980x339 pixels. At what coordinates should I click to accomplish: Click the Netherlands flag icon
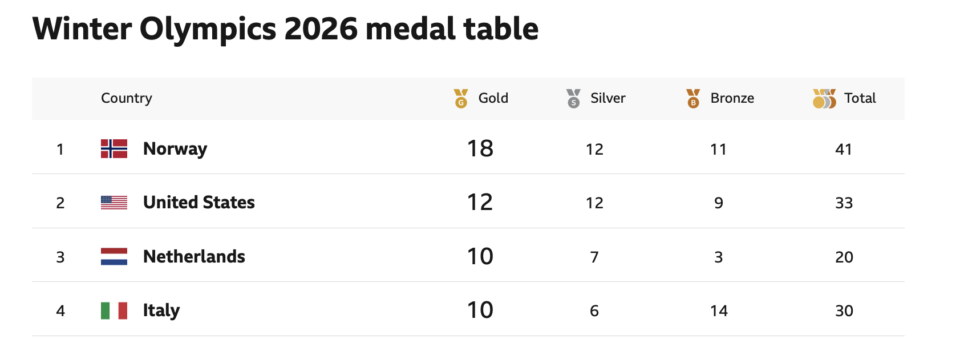[114, 256]
